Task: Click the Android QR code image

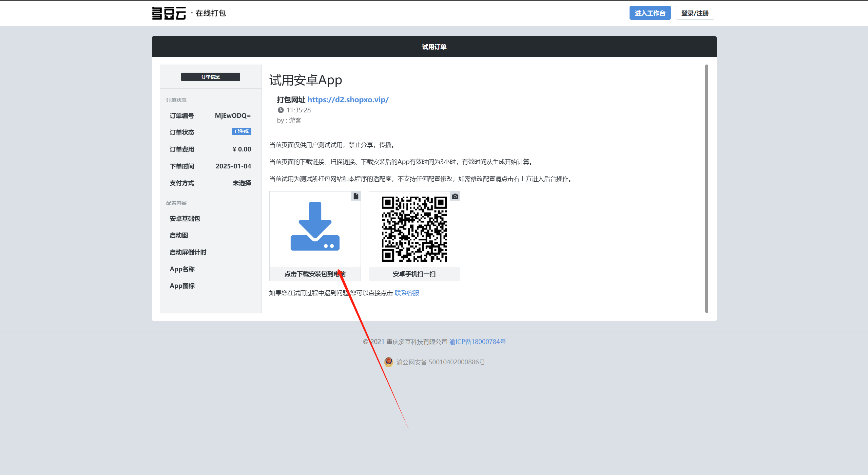Action: (414, 229)
